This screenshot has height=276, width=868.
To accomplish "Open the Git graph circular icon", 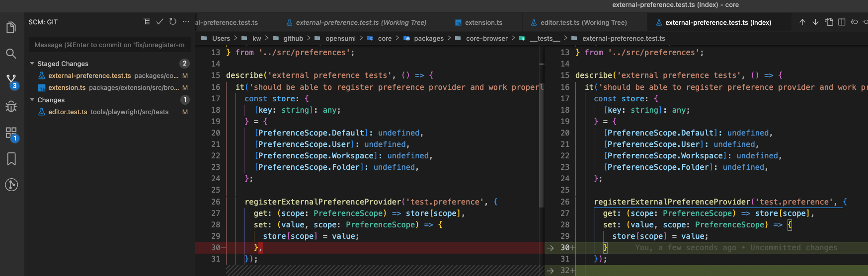I will (x=11, y=185).
